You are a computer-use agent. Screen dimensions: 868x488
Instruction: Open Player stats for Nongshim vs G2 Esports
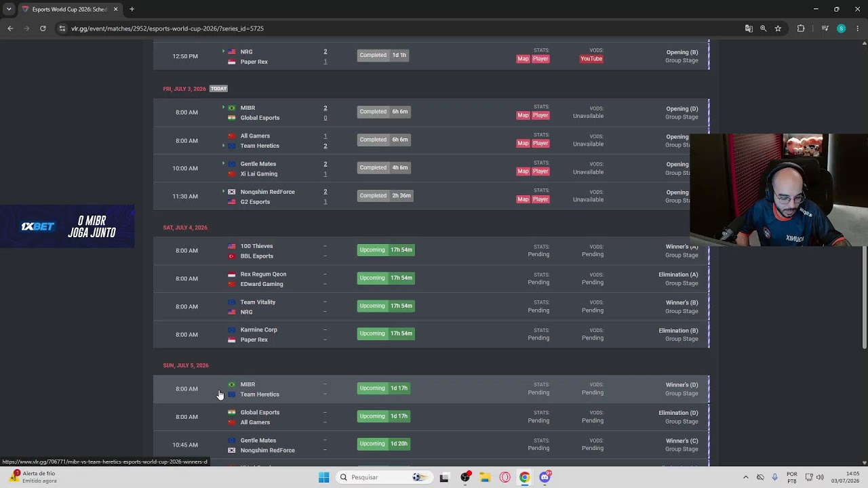(540, 199)
